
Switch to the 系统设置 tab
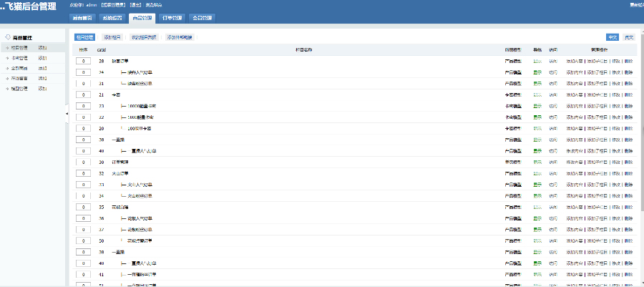112,18
